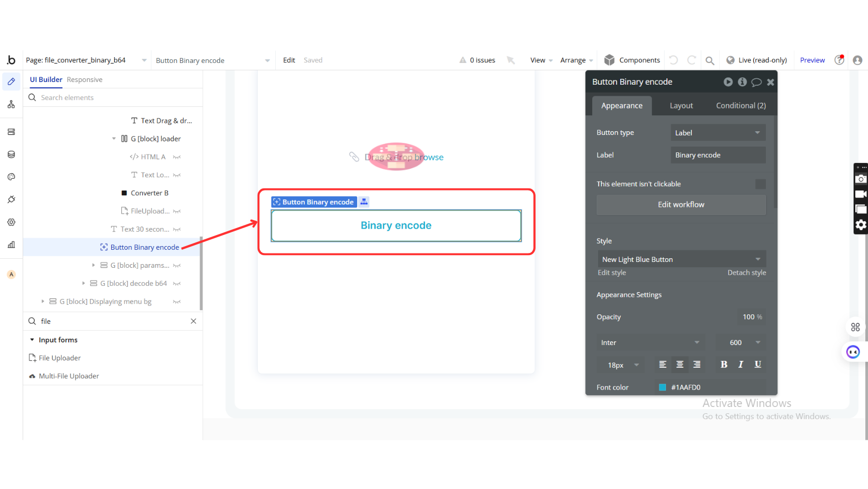
Task: Toggle underline font style
Action: pos(758,365)
